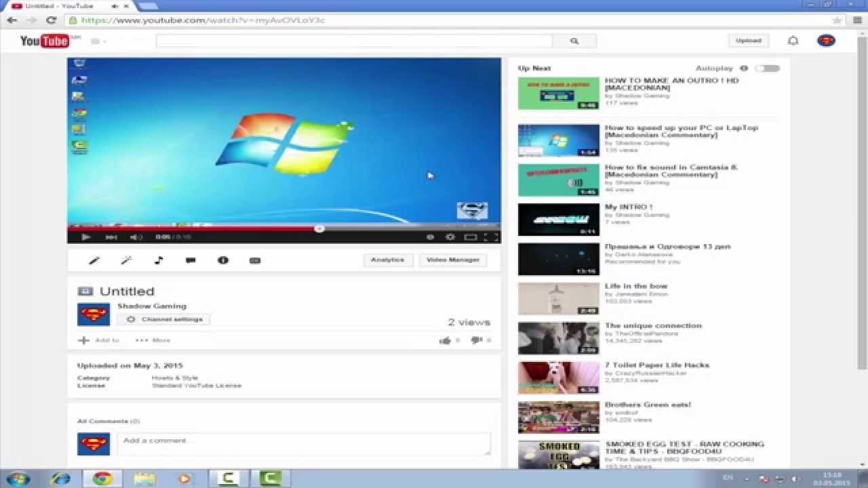Visit the Shadow Gaming channel name
The image size is (868, 488).
(152, 306)
